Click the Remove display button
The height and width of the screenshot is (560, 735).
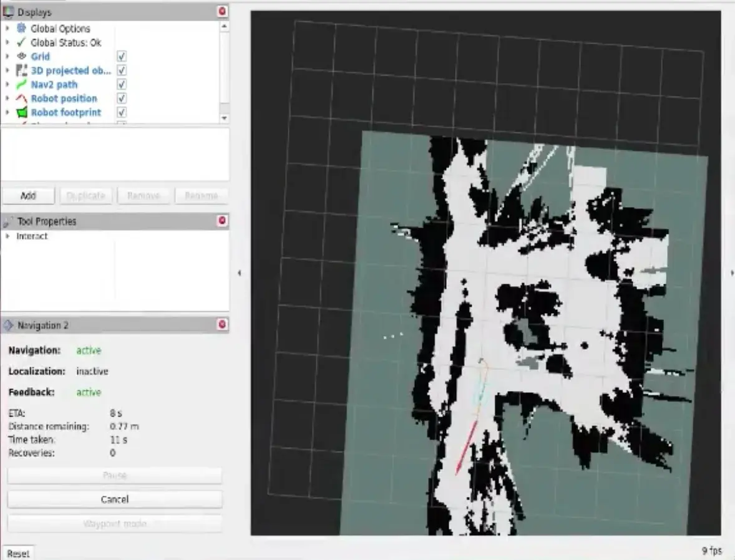tap(144, 196)
